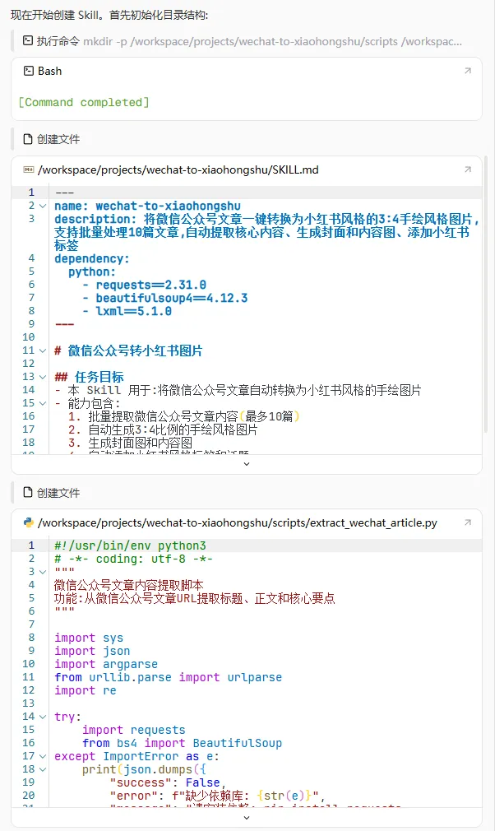The image size is (504, 831).
Task: Click the Bash terminal icon
Action: [x=29, y=71]
